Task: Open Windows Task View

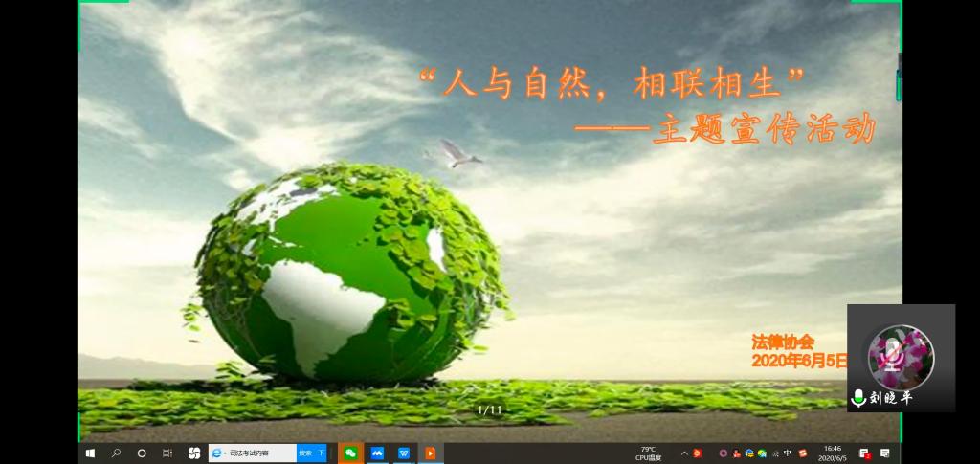Action: [x=167, y=453]
